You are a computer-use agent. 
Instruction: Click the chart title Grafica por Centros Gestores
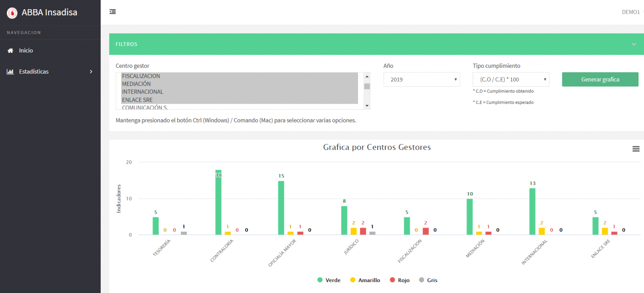(377, 147)
